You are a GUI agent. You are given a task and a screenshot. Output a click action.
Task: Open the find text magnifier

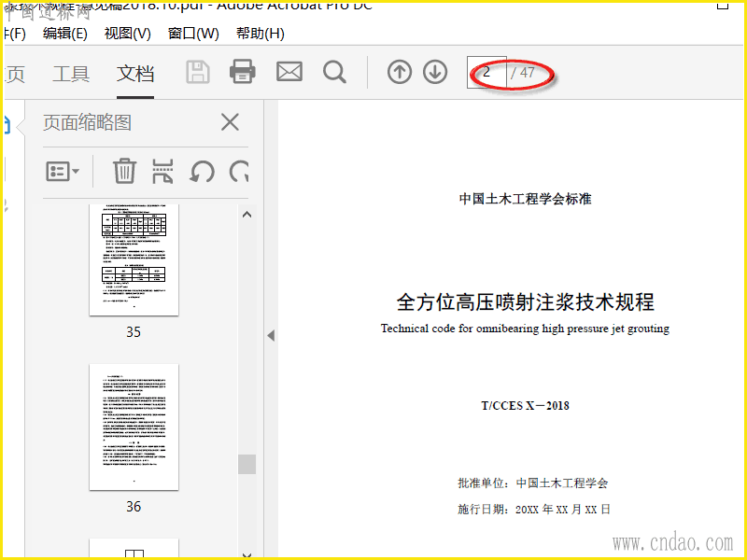[334, 73]
